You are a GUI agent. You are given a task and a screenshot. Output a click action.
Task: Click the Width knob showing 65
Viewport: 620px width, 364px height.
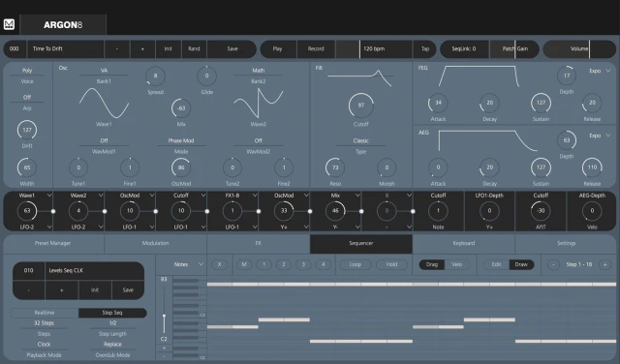[27, 167]
